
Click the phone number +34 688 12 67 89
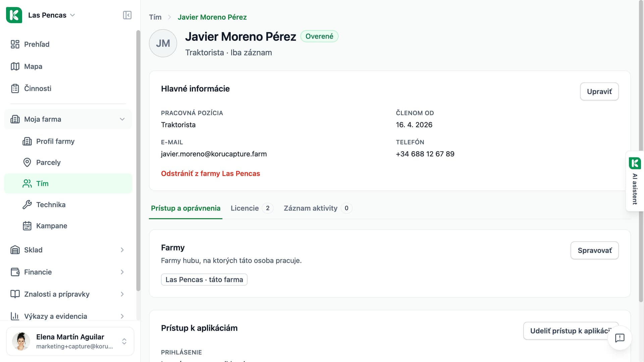(x=425, y=154)
